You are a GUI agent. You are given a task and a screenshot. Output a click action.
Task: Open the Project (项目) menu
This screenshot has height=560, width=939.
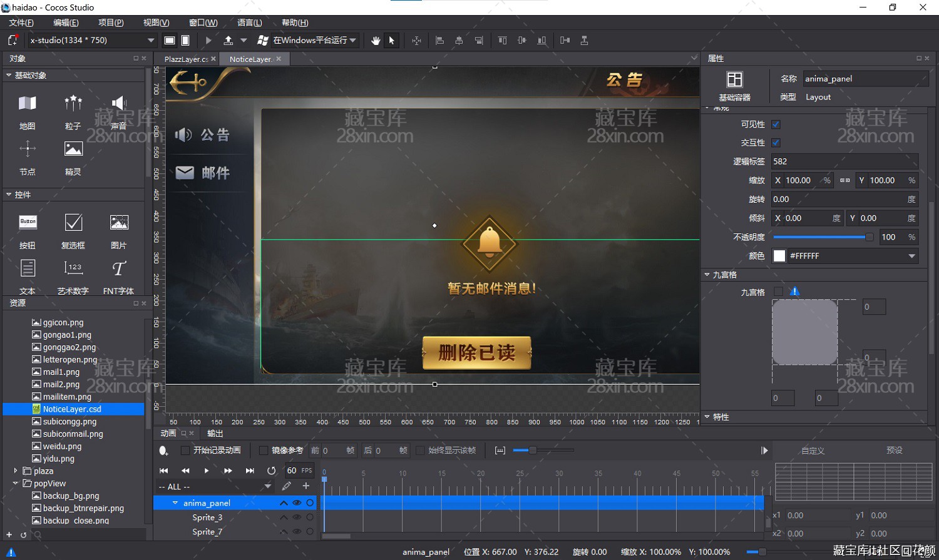(x=111, y=23)
